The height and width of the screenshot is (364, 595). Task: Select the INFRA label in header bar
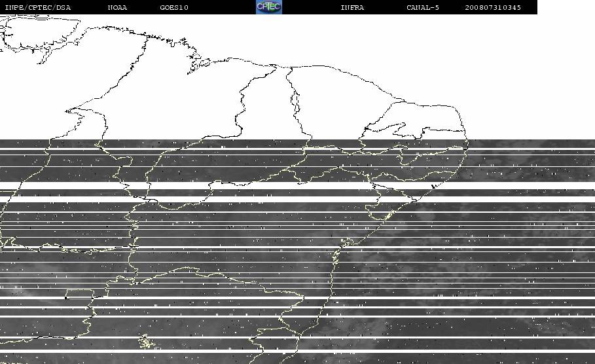pyautogui.click(x=352, y=7)
